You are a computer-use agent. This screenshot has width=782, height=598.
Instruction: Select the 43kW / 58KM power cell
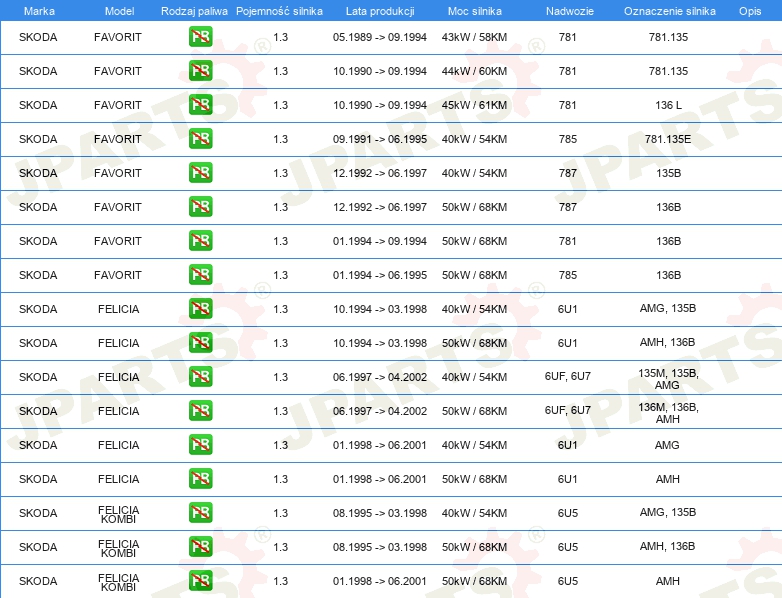point(474,37)
